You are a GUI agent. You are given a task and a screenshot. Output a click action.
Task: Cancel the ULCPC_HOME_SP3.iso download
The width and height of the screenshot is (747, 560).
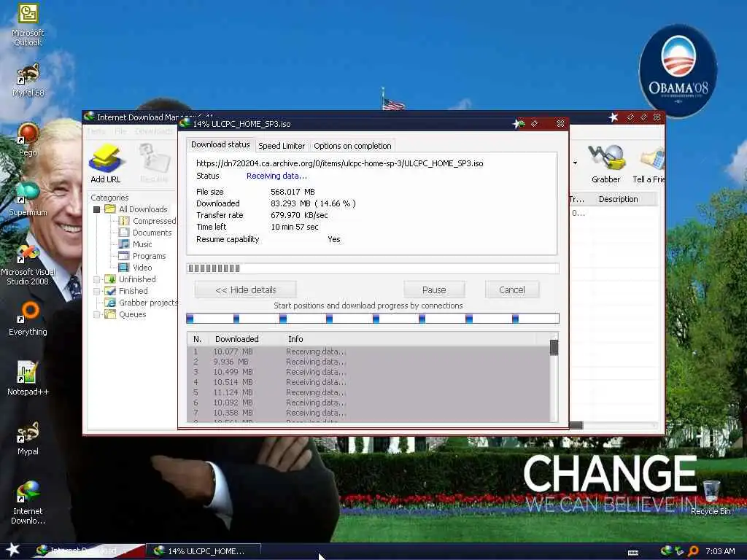coord(511,289)
